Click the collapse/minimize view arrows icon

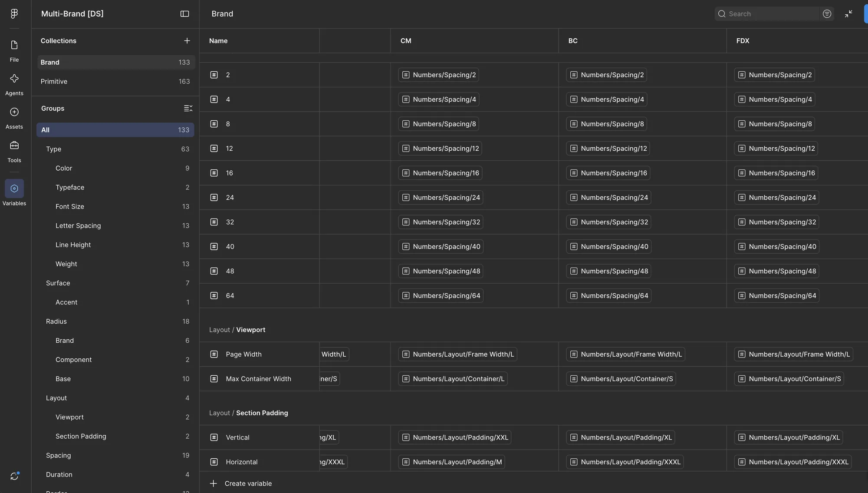[x=848, y=14]
